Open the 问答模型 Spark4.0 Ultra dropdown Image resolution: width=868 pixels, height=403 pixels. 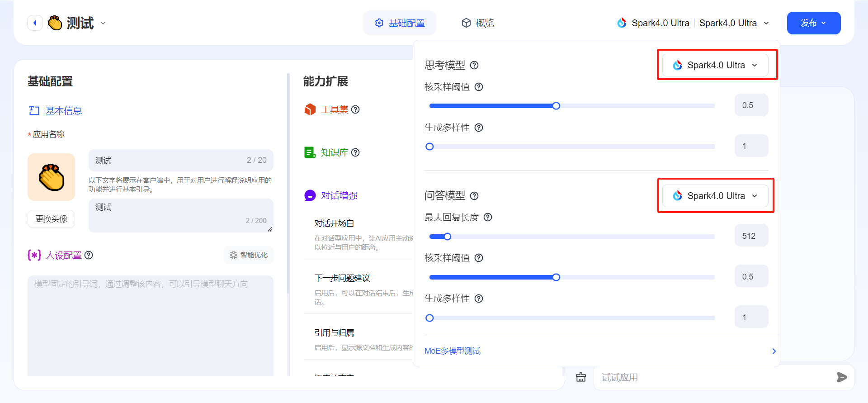715,196
